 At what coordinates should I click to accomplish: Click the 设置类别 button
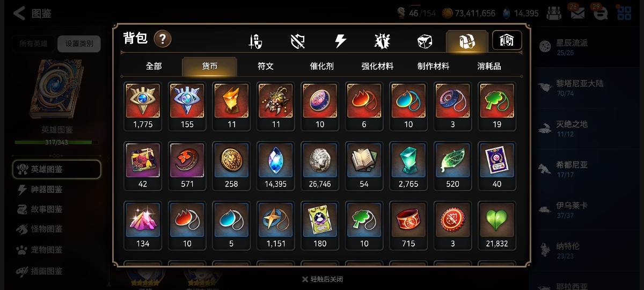(79, 44)
